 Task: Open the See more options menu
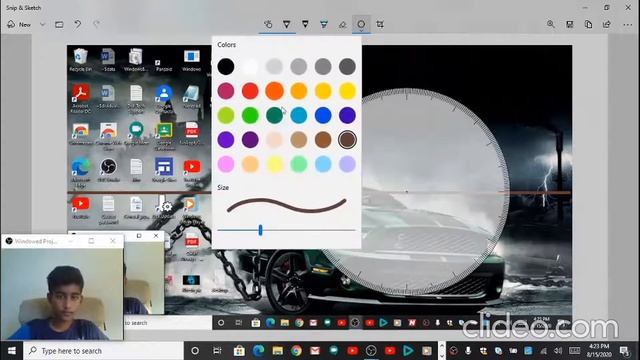coord(627,24)
